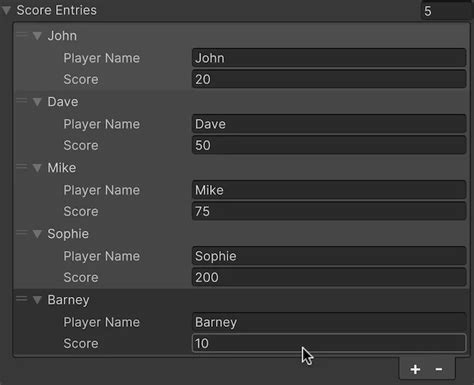Collapse the Barney entry foldout
Viewport: 474px width, 385px height.
point(37,300)
